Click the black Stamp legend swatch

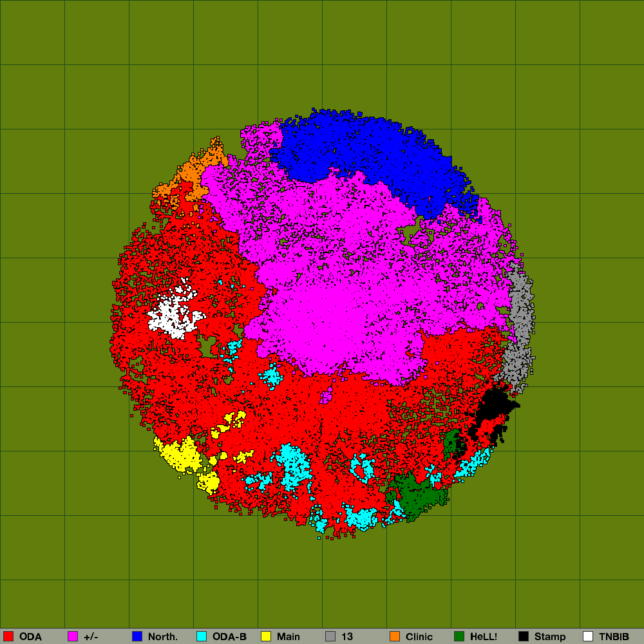tap(524, 636)
